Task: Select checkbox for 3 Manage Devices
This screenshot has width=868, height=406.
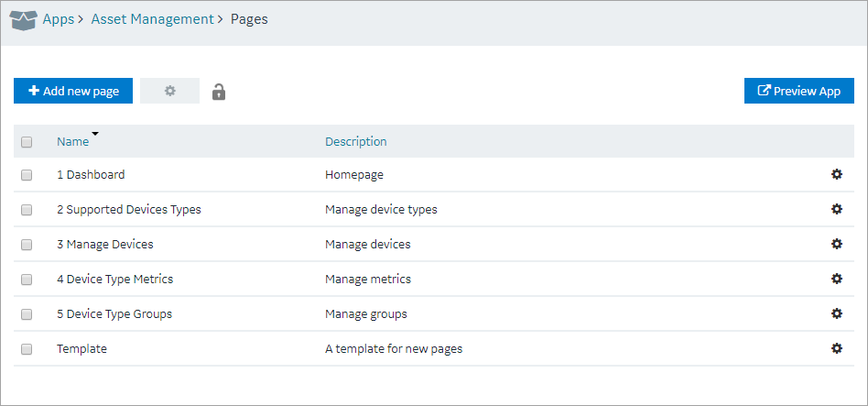Action: [x=27, y=245]
